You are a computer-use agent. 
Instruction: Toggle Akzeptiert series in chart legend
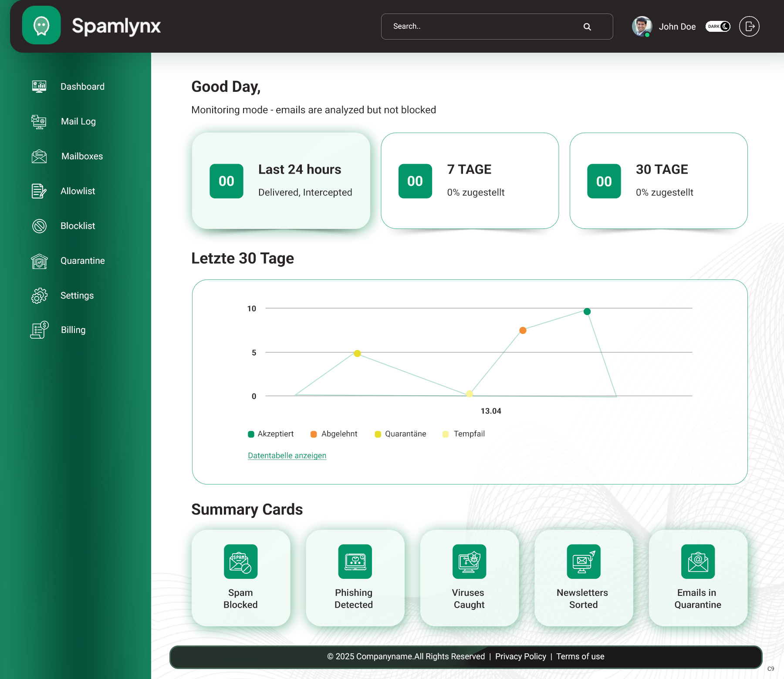[x=270, y=434]
